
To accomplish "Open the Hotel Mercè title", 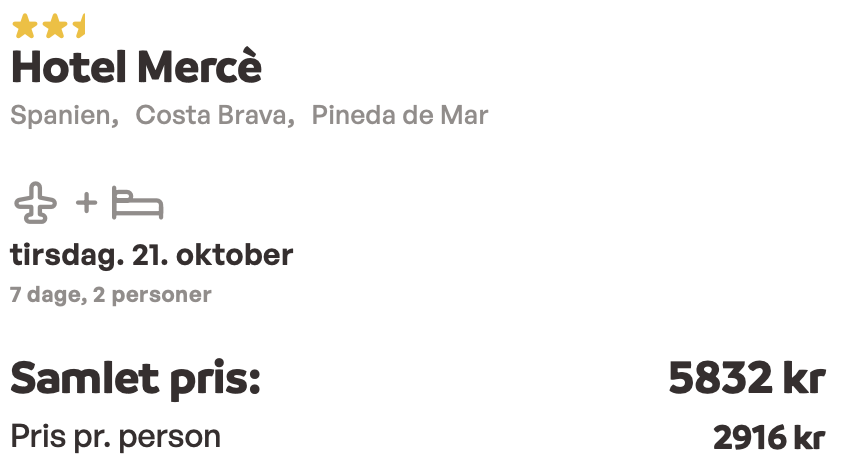I will pyautogui.click(x=136, y=67).
